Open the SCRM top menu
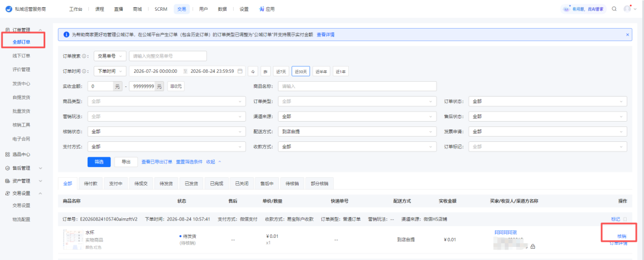 click(161, 9)
